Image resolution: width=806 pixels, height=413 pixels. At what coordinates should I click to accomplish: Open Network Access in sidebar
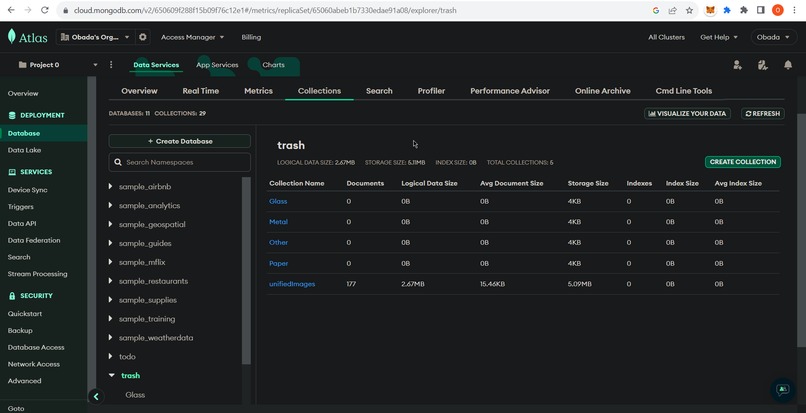[33, 364]
